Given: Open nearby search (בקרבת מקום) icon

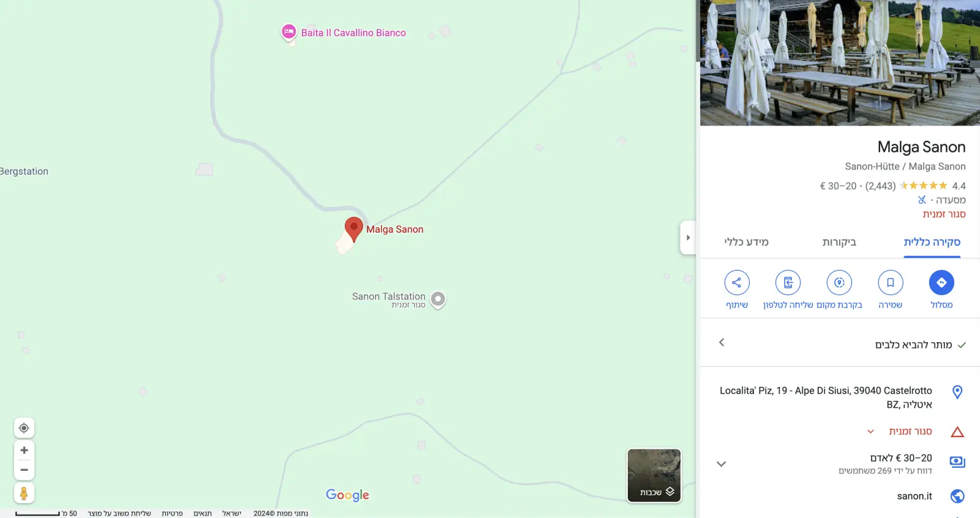Looking at the screenshot, I should click(839, 282).
